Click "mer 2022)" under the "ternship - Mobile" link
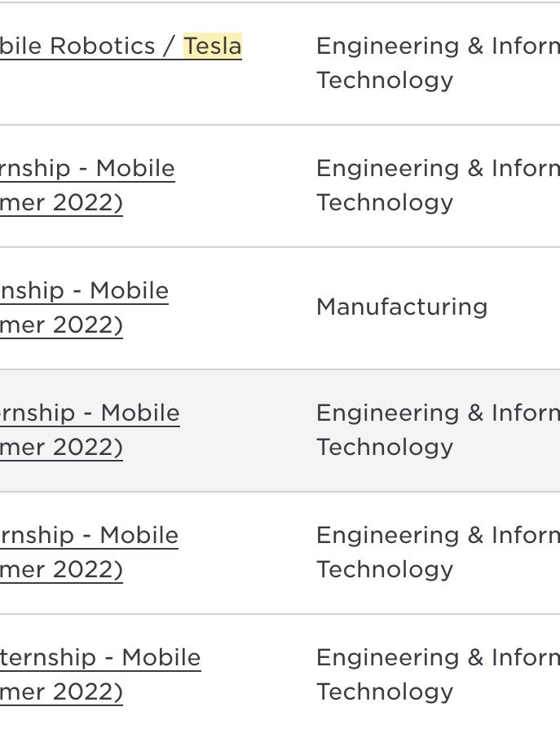The width and height of the screenshot is (560, 742). coord(61,691)
